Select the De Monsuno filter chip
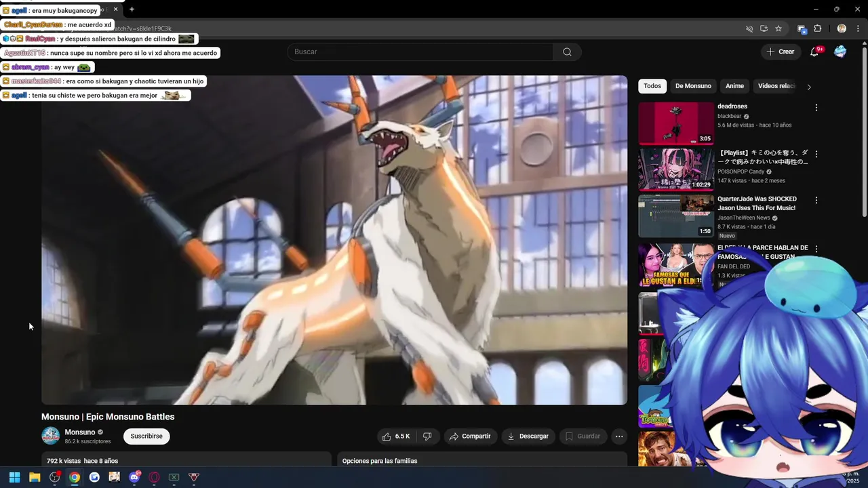Image resolution: width=868 pixels, height=488 pixels. point(693,86)
